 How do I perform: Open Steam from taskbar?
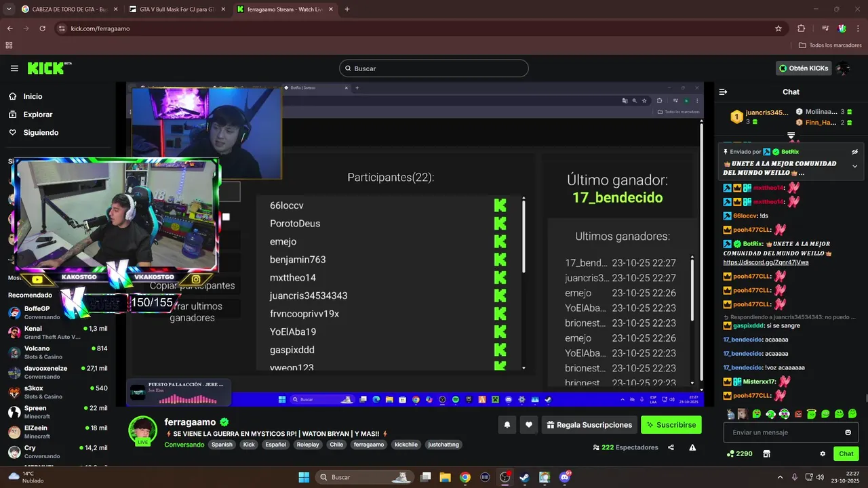point(524,477)
